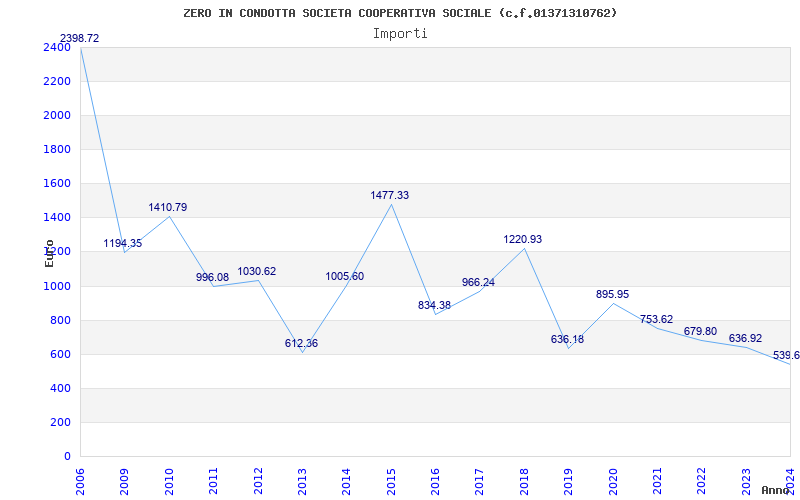Click the 2021 year axis label
800x500 pixels.
(x=657, y=481)
